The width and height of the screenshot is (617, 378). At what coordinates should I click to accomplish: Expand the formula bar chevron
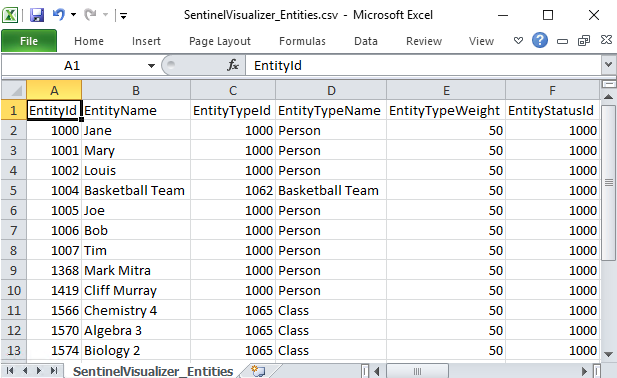[x=608, y=64]
